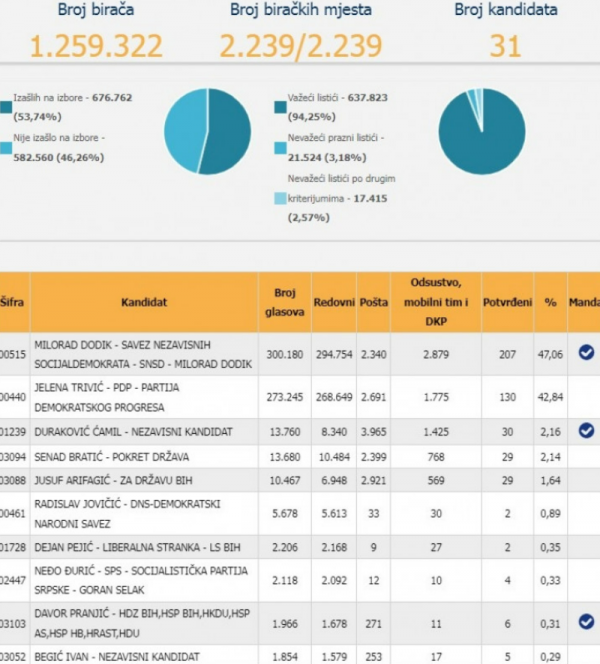Image resolution: width=600 pixels, height=664 pixels.
Task: Click the 'Pošta' column header
Action: coord(373,301)
